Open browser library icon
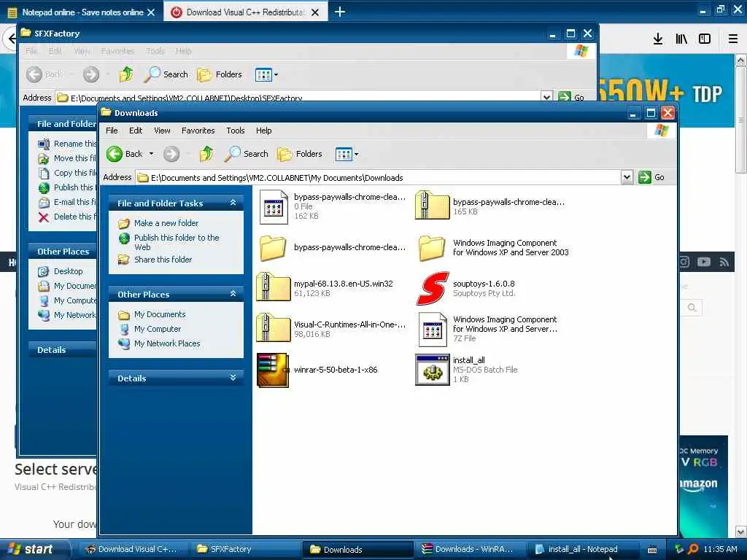 681,39
